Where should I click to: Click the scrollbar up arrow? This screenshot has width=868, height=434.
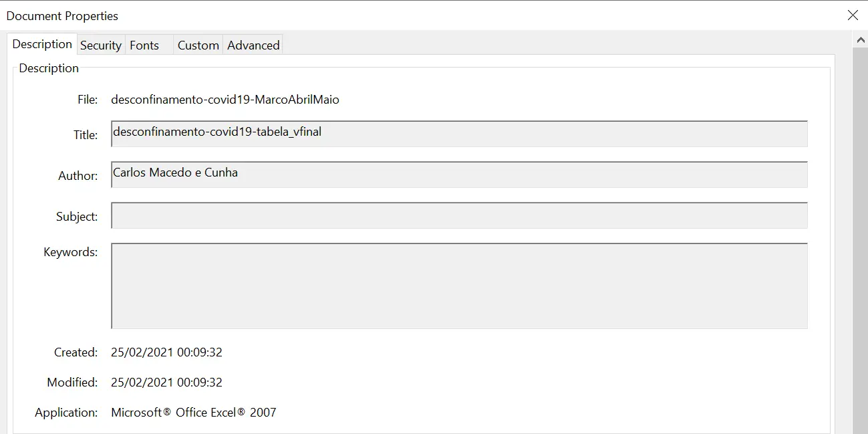pyautogui.click(x=861, y=41)
